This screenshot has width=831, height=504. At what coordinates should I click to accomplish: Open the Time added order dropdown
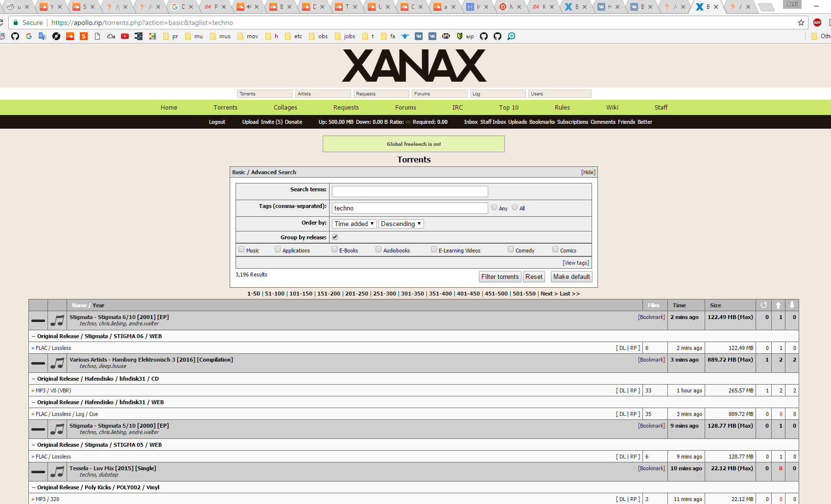(355, 224)
